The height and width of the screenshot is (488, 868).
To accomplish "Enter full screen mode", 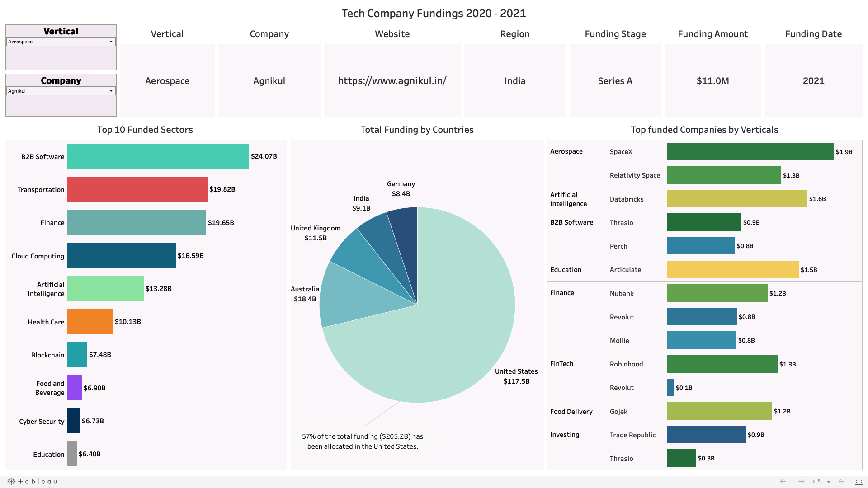I will [859, 481].
